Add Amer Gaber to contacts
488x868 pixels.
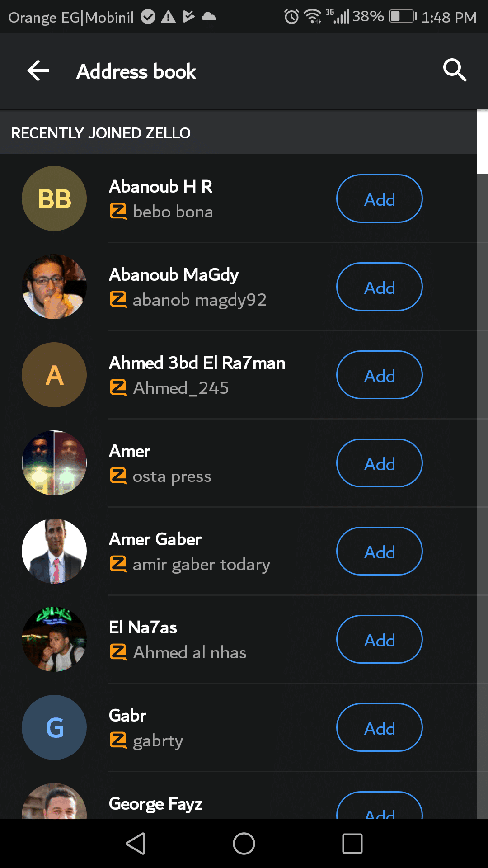(380, 551)
